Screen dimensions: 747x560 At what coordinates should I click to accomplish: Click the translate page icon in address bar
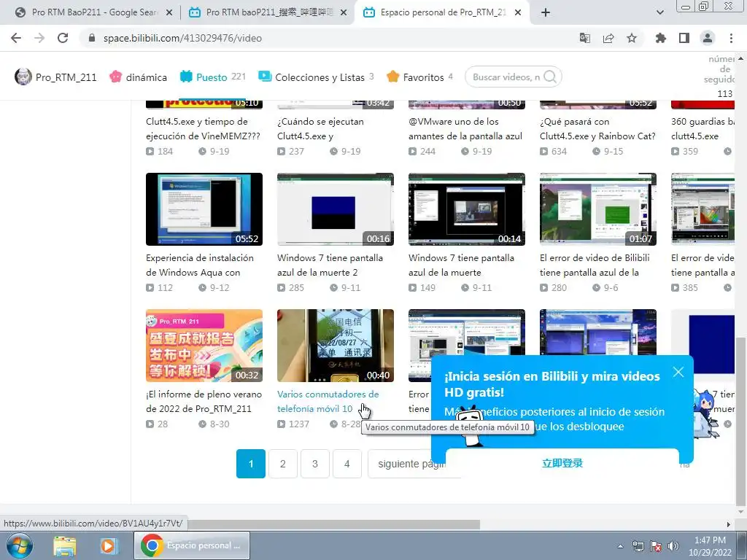pyautogui.click(x=584, y=38)
